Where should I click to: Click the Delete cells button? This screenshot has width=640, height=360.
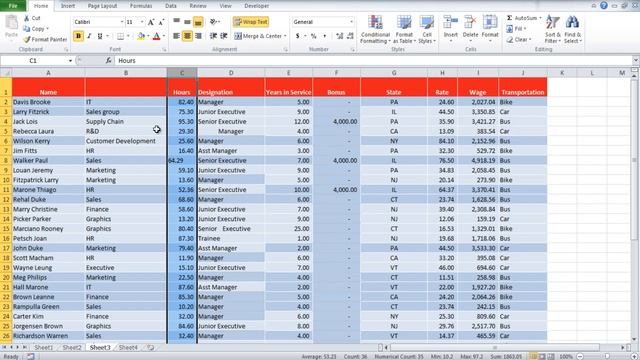click(x=470, y=29)
